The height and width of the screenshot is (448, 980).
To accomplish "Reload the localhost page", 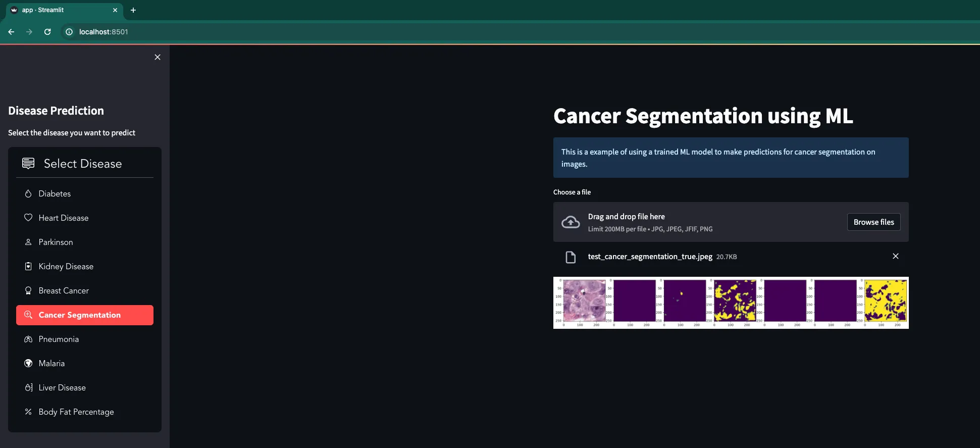I will tap(47, 32).
